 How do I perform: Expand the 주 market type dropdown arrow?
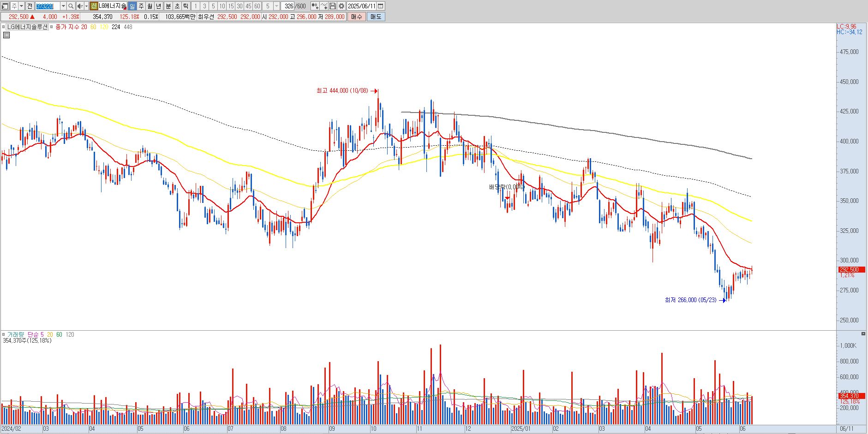21,6
